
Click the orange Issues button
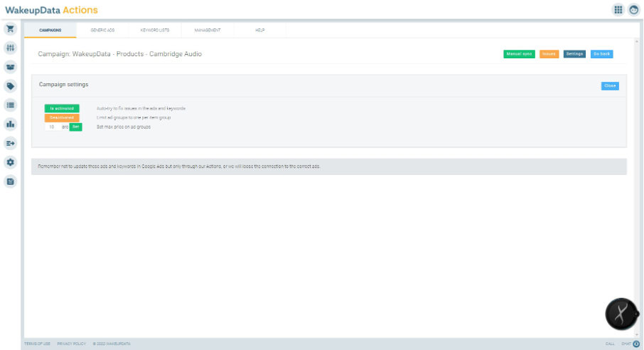pyautogui.click(x=549, y=54)
